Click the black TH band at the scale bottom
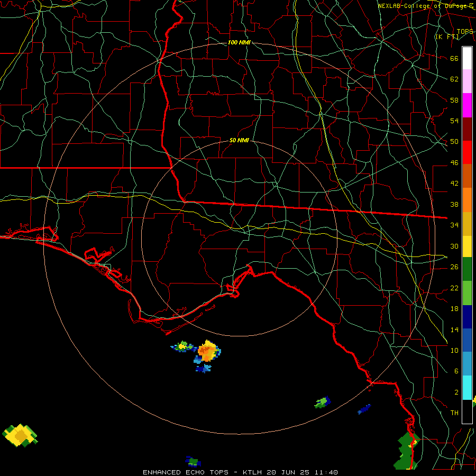 (467, 411)
